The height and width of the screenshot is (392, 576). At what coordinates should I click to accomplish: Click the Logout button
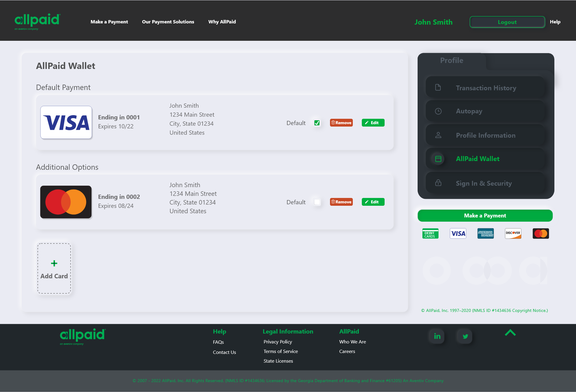click(x=507, y=22)
